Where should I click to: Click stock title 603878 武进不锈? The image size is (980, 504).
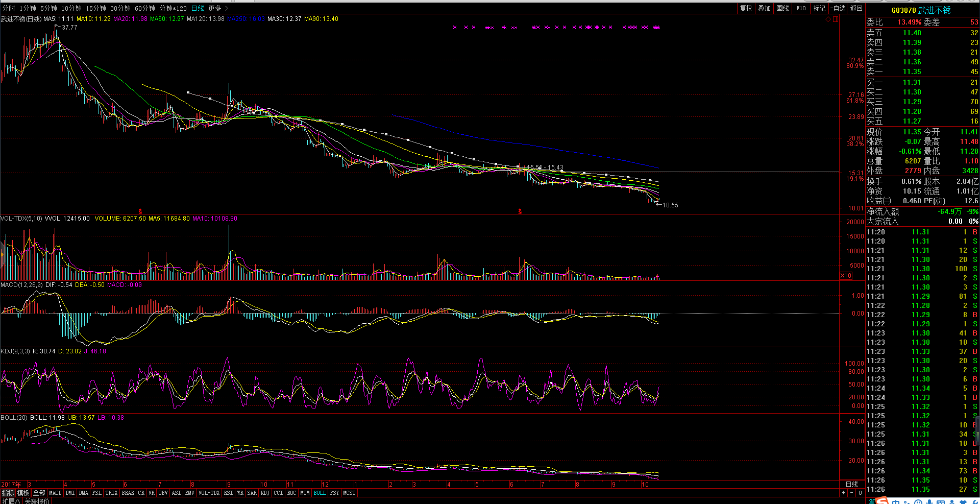pyautogui.click(x=921, y=10)
